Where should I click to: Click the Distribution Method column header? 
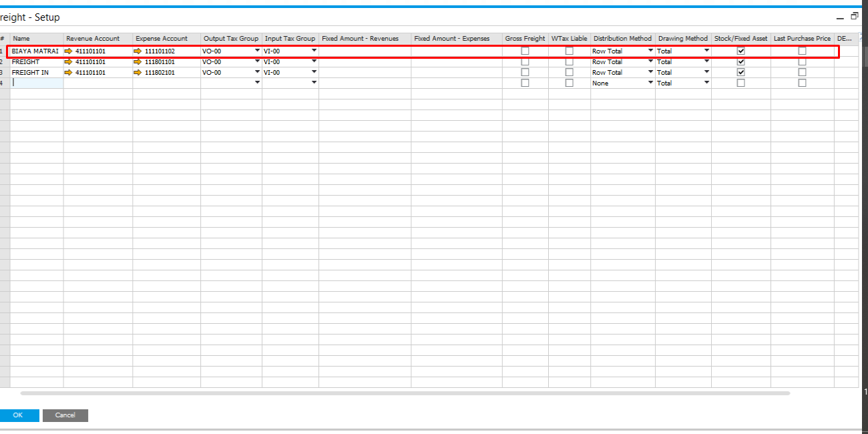tap(623, 39)
